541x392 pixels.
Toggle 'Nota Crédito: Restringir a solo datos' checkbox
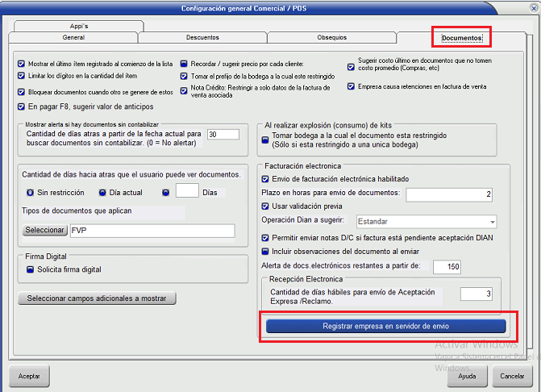pos(184,91)
